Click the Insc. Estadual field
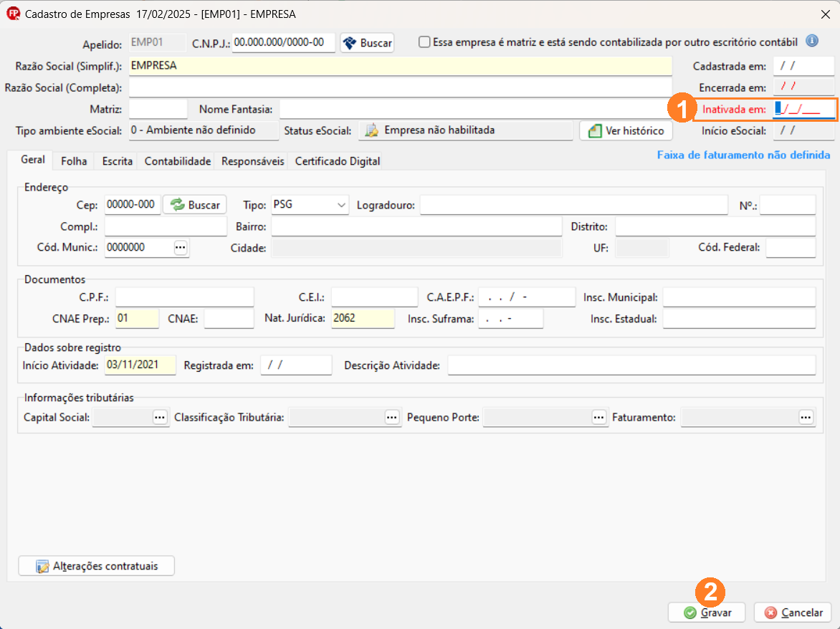Viewport: 840px width, 629px height. coord(739,319)
